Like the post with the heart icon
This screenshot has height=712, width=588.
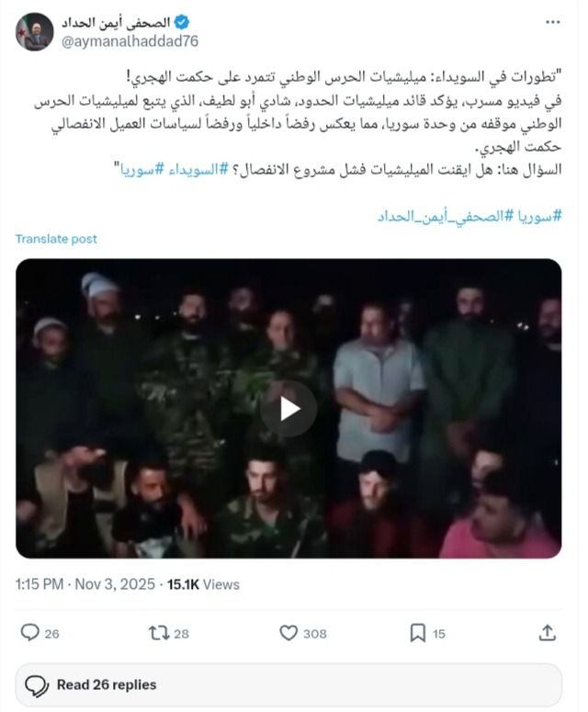[x=288, y=633]
